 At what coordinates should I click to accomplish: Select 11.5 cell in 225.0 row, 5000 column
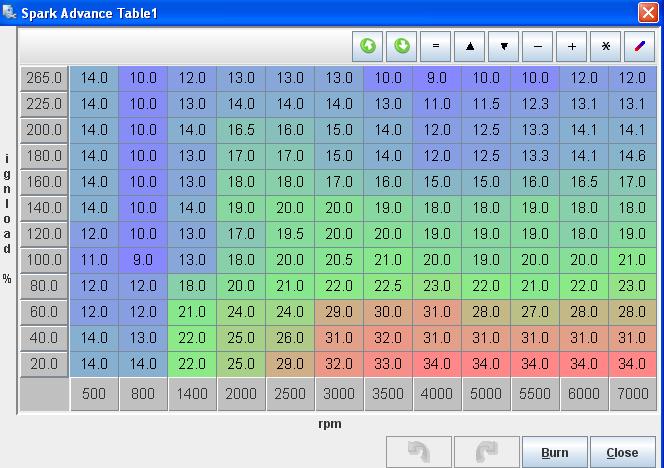tap(486, 104)
